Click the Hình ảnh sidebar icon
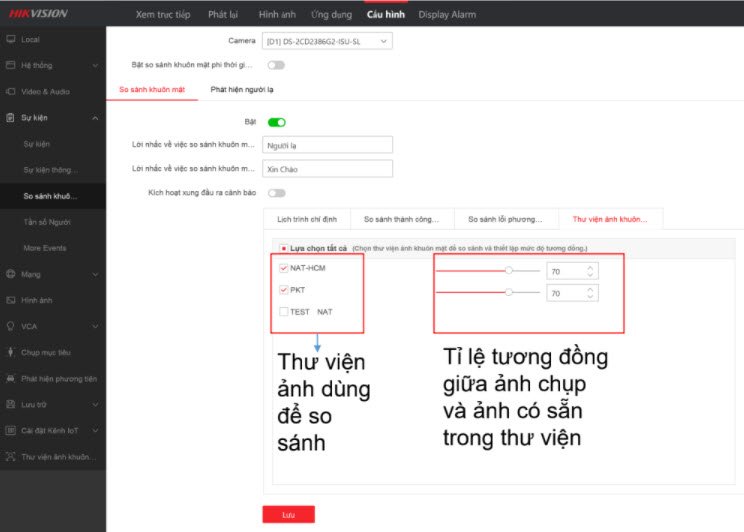The width and height of the screenshot is (744, 532). point(11,299)
